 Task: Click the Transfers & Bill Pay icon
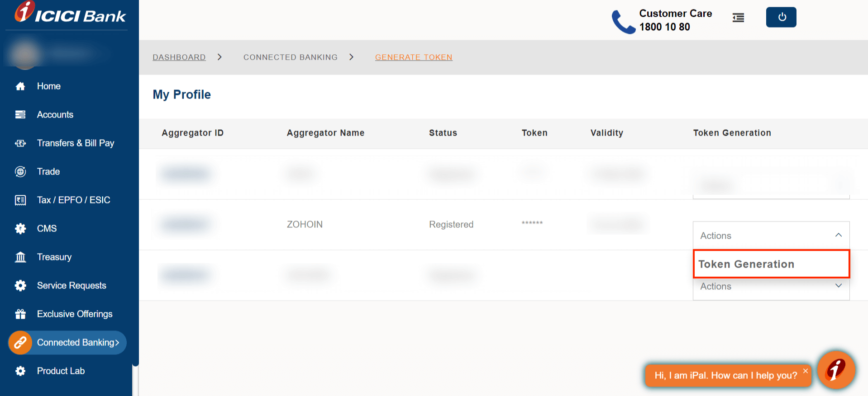20,143
